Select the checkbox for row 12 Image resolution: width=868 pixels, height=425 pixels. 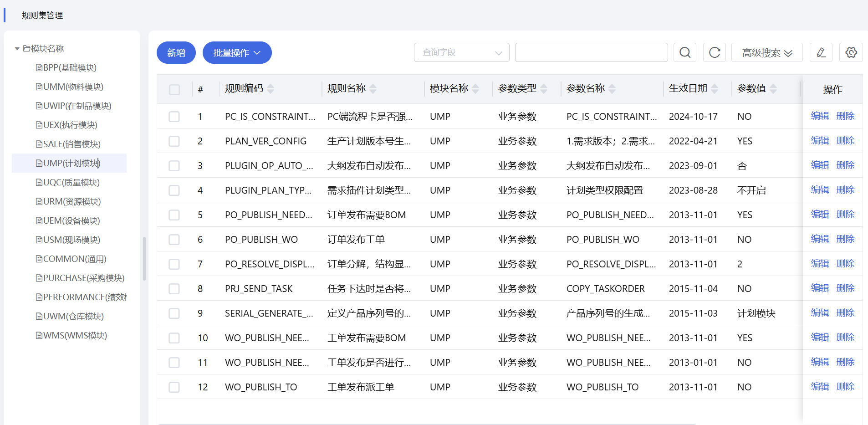174,387
